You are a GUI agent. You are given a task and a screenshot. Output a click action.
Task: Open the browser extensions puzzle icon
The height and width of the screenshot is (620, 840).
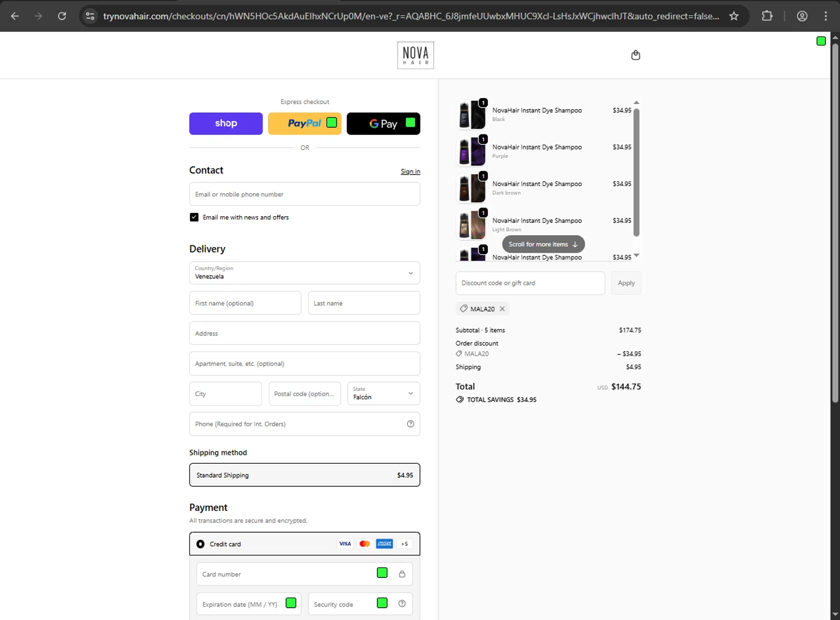point(767,16)
